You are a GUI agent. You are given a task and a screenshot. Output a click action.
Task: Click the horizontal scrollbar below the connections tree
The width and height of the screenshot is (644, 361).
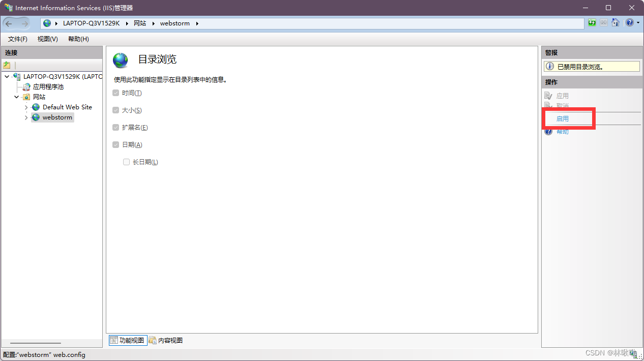pos(36,343)
